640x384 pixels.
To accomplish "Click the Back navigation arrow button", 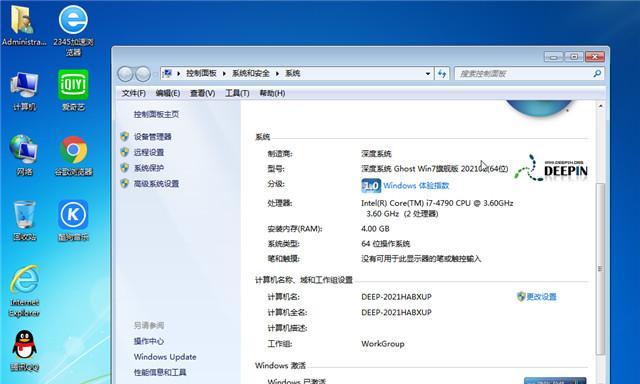I will pos(125,74).
